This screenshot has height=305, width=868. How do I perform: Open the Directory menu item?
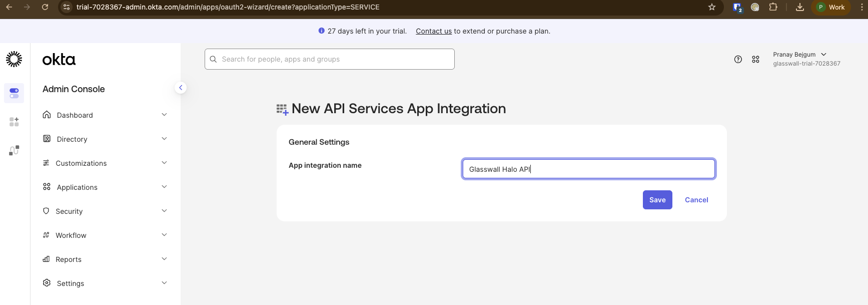tap(105, 139)
